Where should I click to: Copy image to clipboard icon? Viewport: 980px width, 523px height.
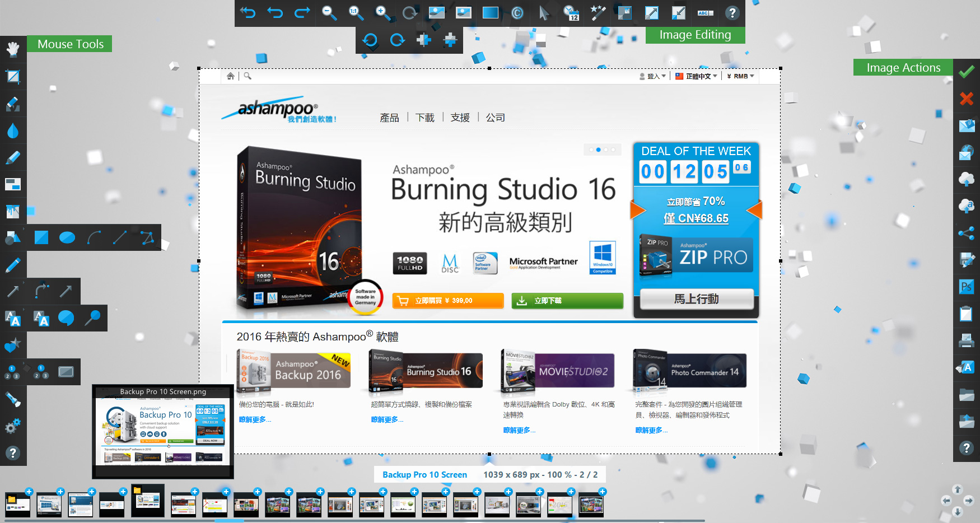(966, 314)
